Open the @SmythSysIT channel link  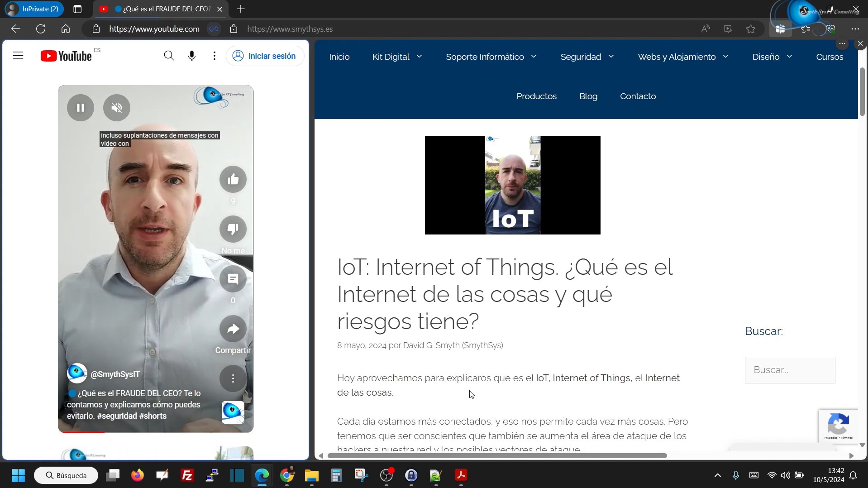[x=115, y=374]
